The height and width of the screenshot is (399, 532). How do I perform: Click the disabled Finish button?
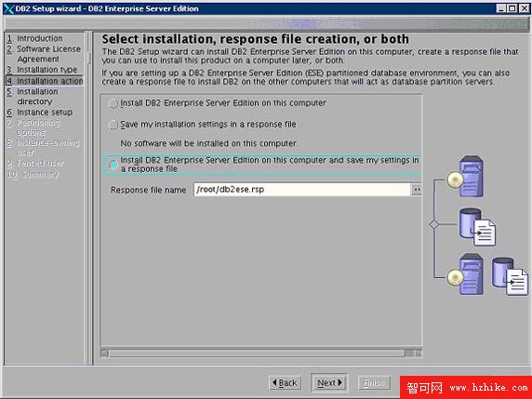(x=374, y=382)
